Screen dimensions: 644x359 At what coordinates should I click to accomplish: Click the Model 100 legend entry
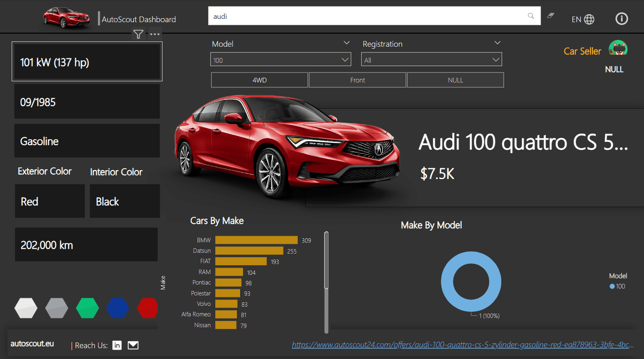[x=617, y=286]
